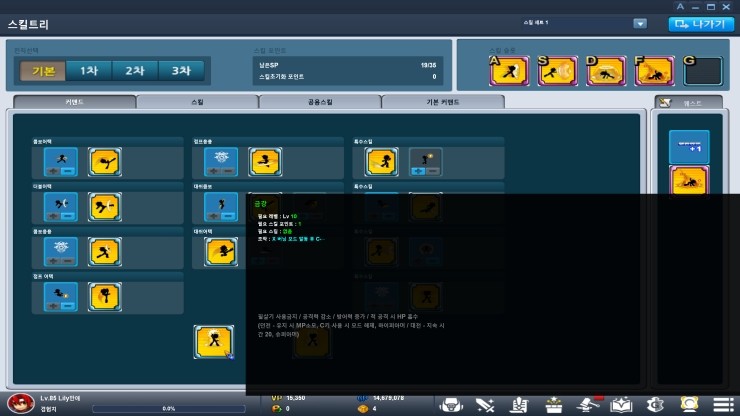Screen dimensions: 740x416
Task: Click yellow uppercut icon in 점프 어택 row
Action: coord(105,297)
